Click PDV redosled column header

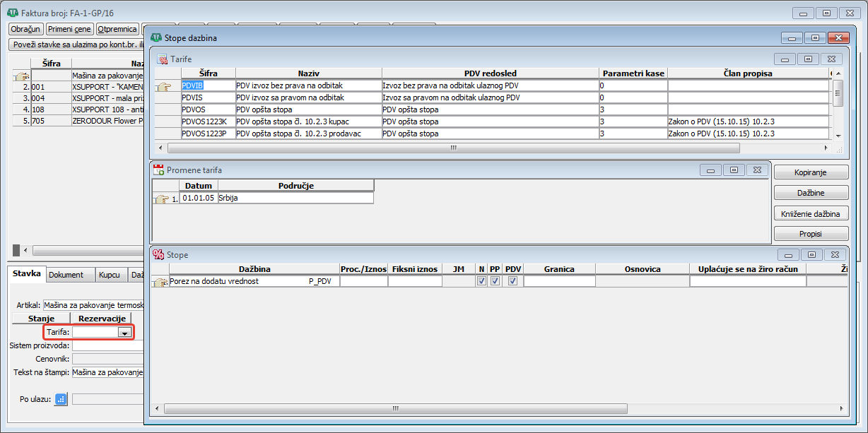pos(491,73)
